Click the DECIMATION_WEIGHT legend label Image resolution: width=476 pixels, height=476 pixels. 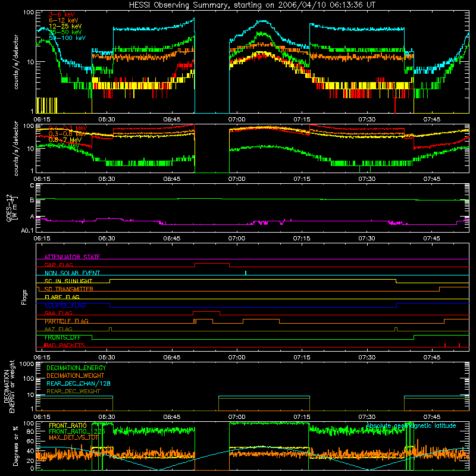tap(76, 375)
